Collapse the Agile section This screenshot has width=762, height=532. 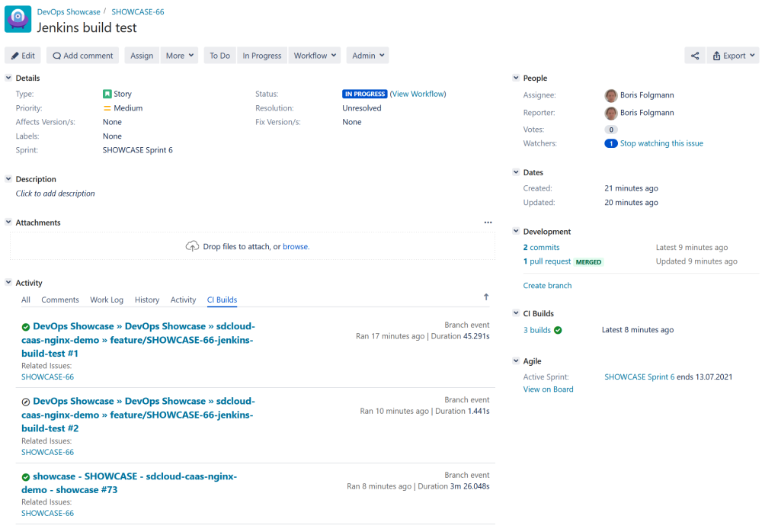point(516,361)
